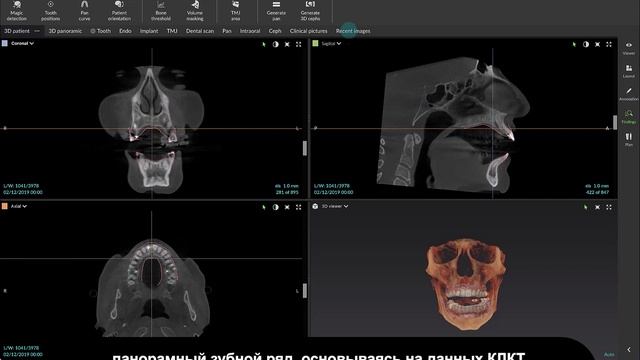640x360 pixels.
Task: Open Pan tab
Action: click(227, 31)
